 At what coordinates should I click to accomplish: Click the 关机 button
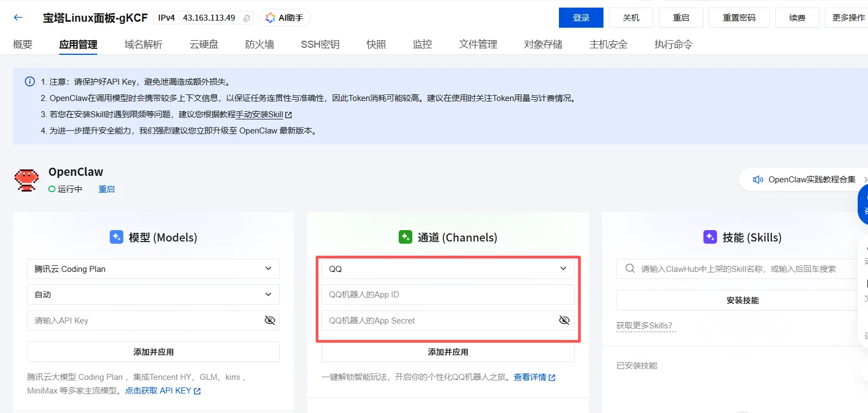631,18
